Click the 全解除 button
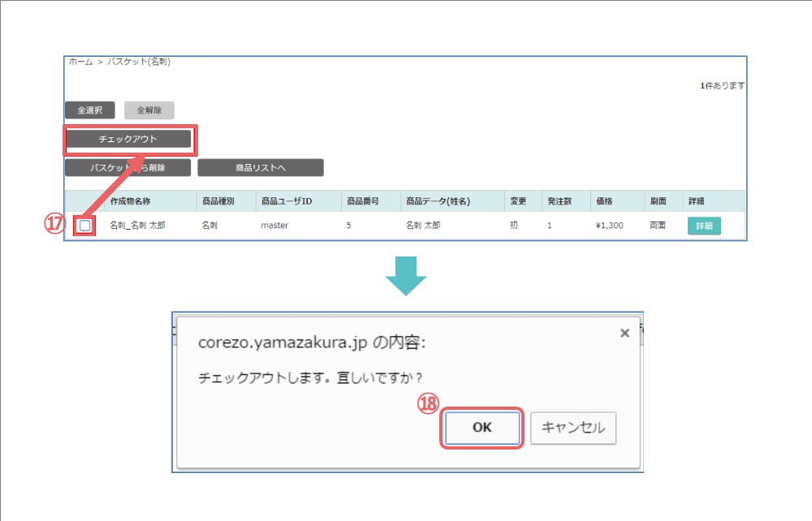Viewport: 812px width, 521px height. click(x=149, y=110)
